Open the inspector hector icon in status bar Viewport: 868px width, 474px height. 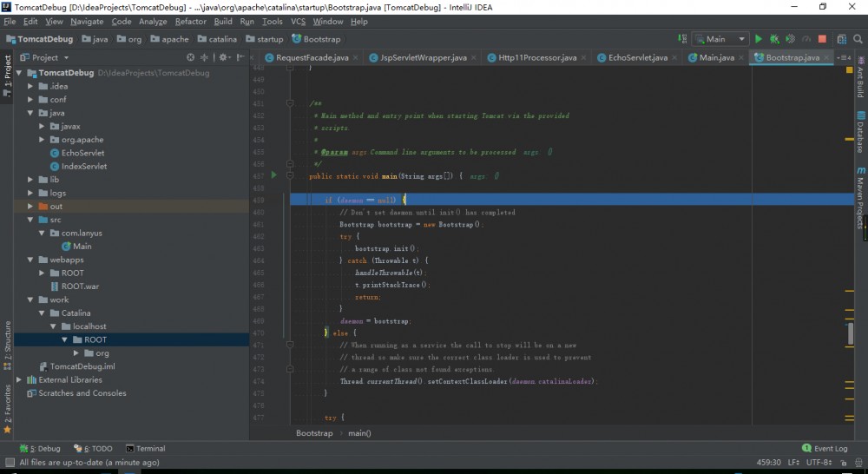[x=858, y=463]
